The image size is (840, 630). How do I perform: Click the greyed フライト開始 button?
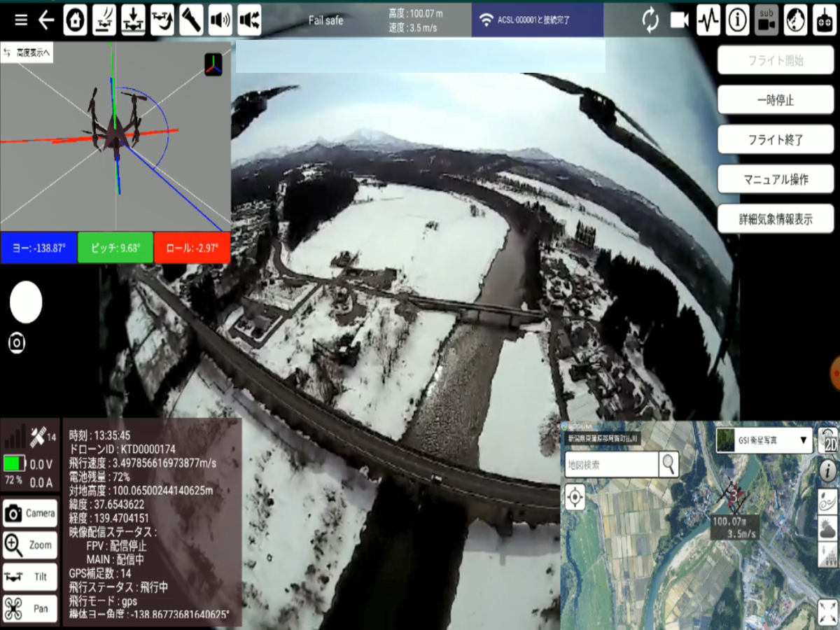[776, 60]
